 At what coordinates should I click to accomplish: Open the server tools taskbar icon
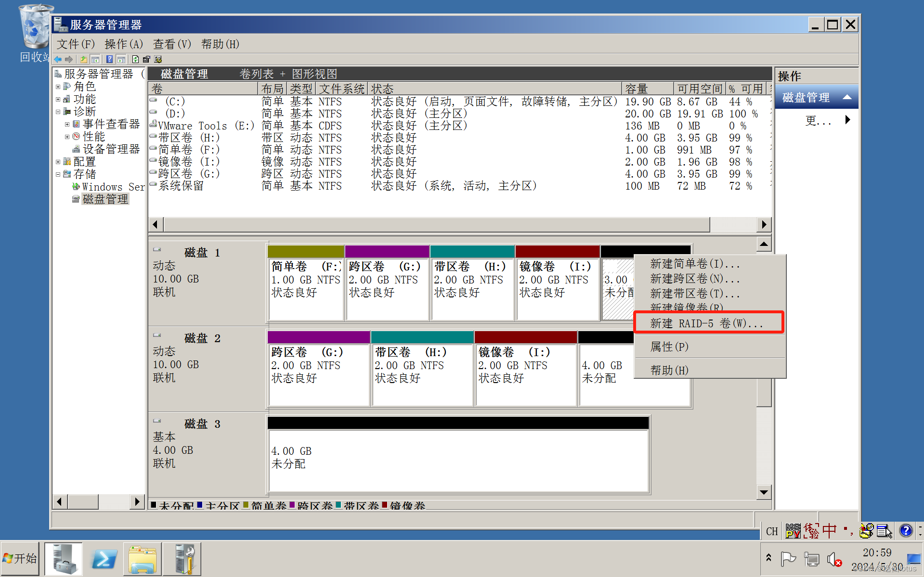click(182, 559)
